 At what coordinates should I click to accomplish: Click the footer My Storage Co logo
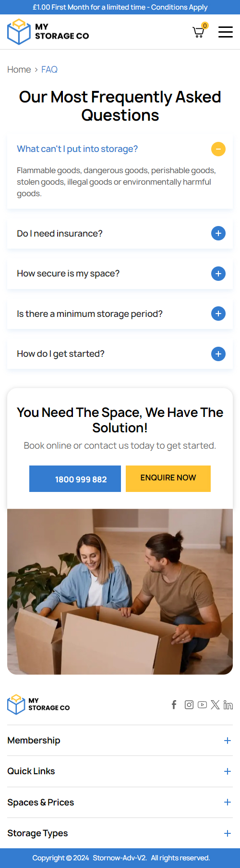tap(38, 704)
